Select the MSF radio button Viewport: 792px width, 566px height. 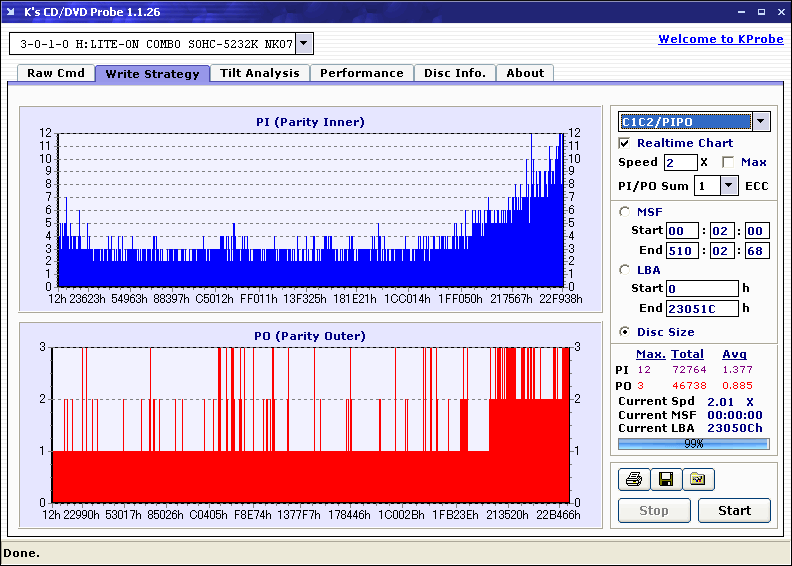click(625, 211)
